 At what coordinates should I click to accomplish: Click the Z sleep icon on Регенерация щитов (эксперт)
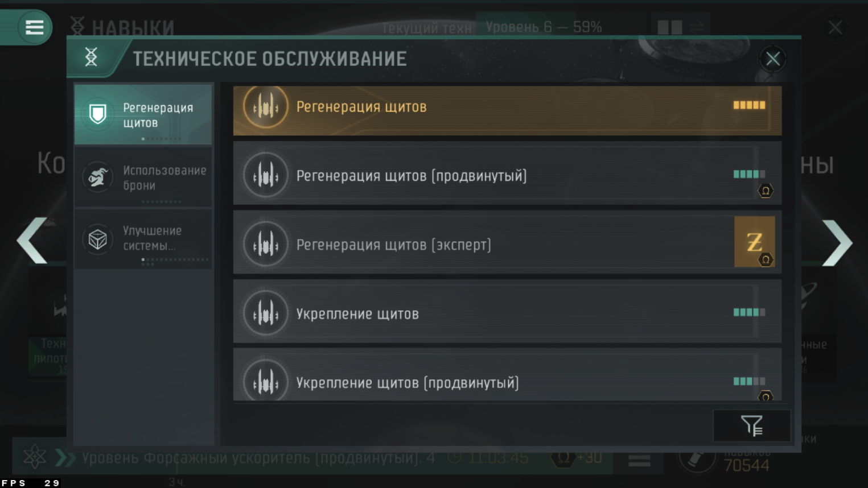click(754, 242)
